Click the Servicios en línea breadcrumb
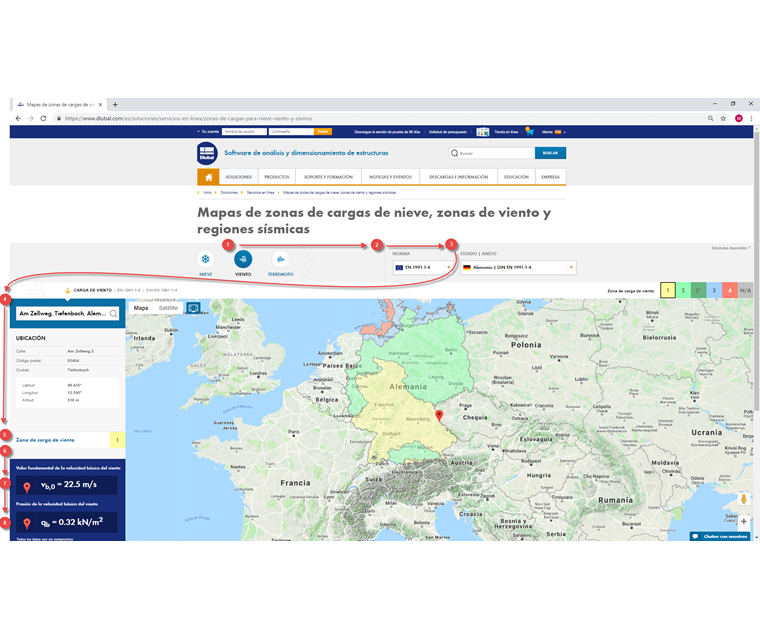Image resolution: width=760 pixels, height=640 pixels. 260,192
